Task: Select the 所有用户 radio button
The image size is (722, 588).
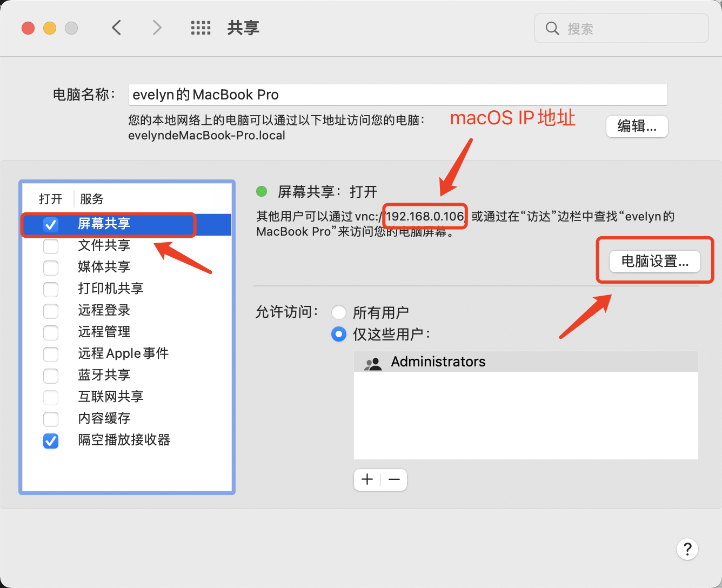Action: pyautogui.click(x=339, y=312)
